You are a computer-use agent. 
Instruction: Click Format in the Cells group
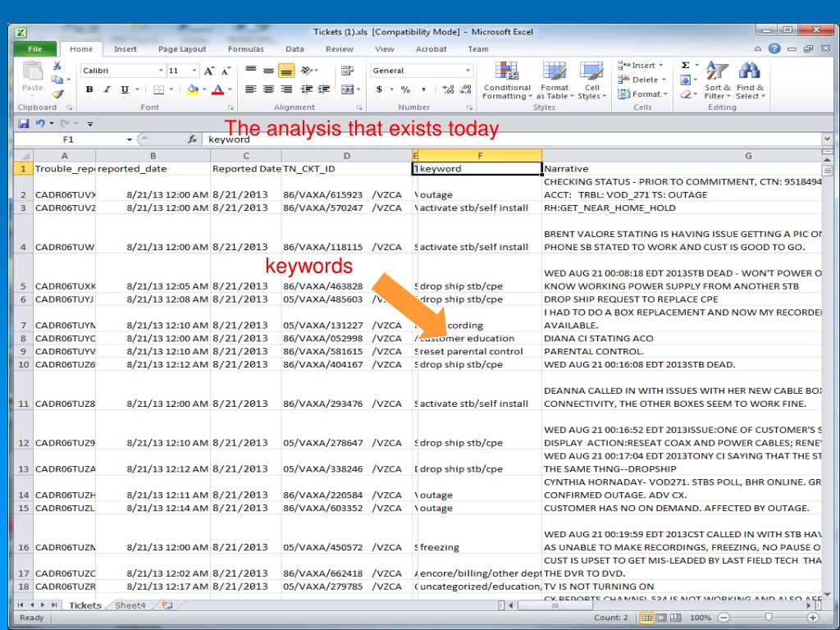643,94
